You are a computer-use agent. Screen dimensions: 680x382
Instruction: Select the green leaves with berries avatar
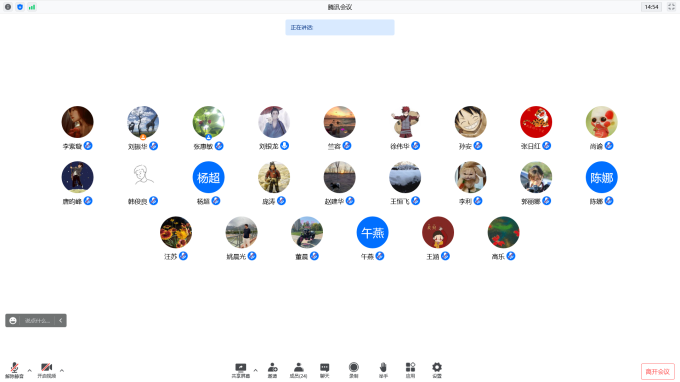pos(209,122)
